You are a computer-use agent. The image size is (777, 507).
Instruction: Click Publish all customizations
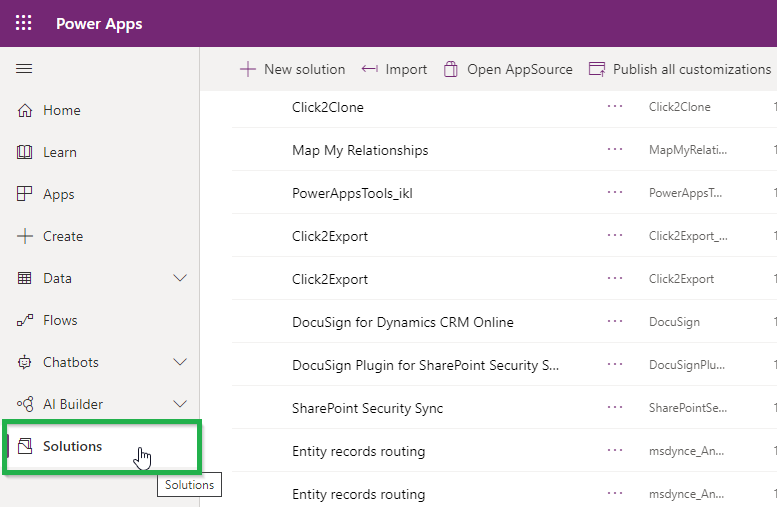point(679,69)
